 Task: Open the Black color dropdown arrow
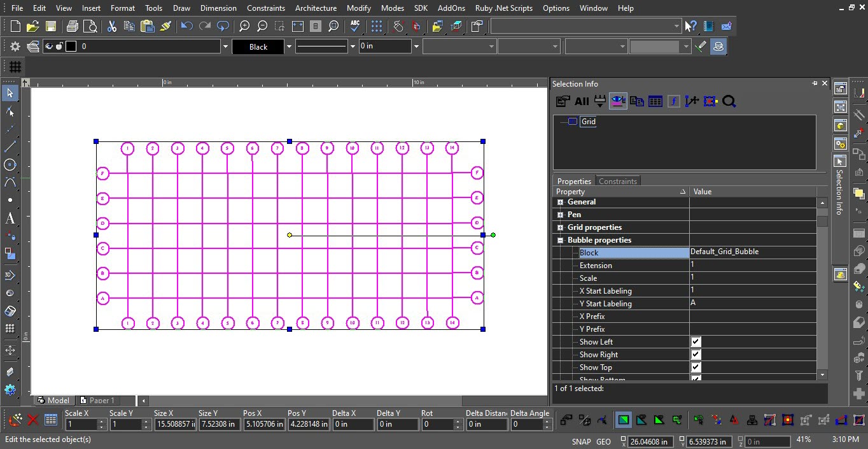click(288, 46)
